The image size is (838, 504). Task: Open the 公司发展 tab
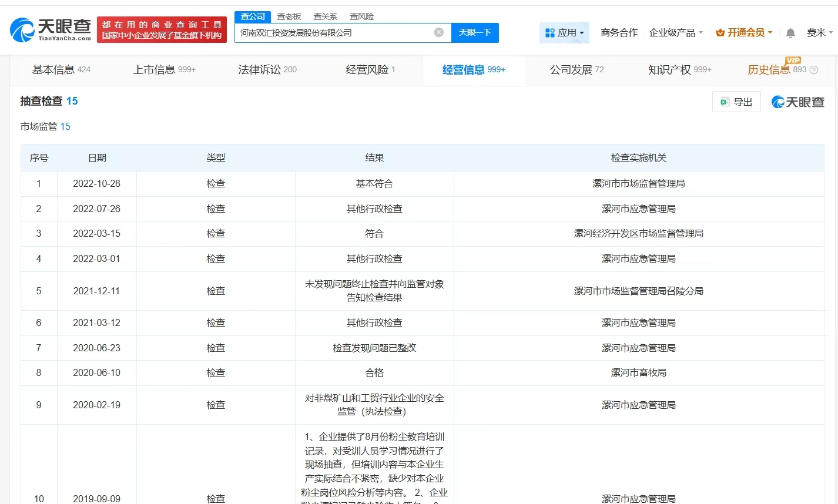[576, 70]
